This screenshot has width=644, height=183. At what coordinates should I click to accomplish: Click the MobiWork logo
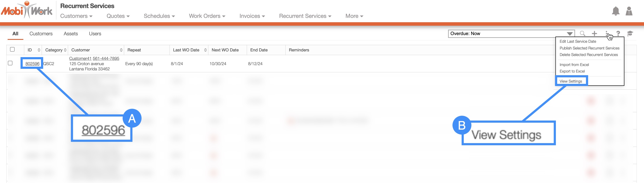tap(27, 10)
